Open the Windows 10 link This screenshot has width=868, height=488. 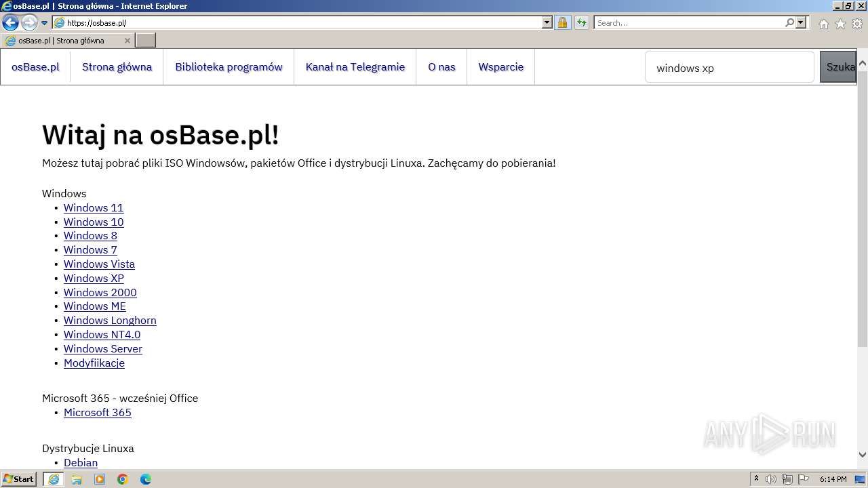pos(94,222)
